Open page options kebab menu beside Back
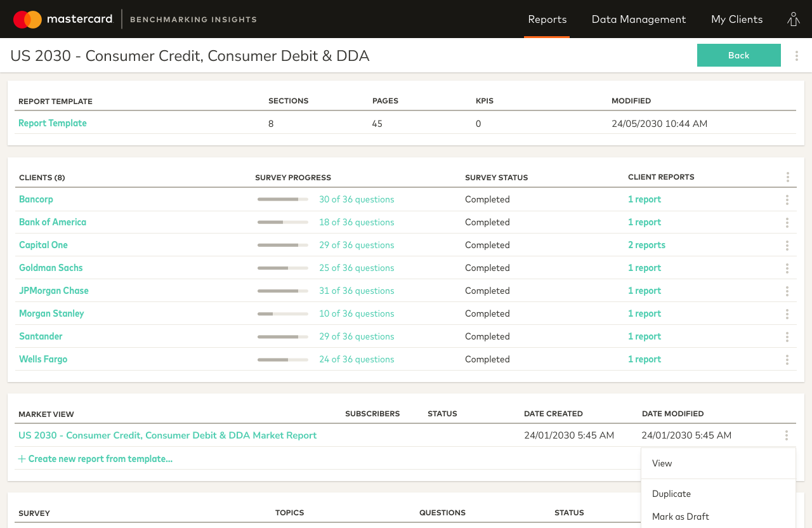The height and width of the screenshot is (528, 812). (797, 56)
